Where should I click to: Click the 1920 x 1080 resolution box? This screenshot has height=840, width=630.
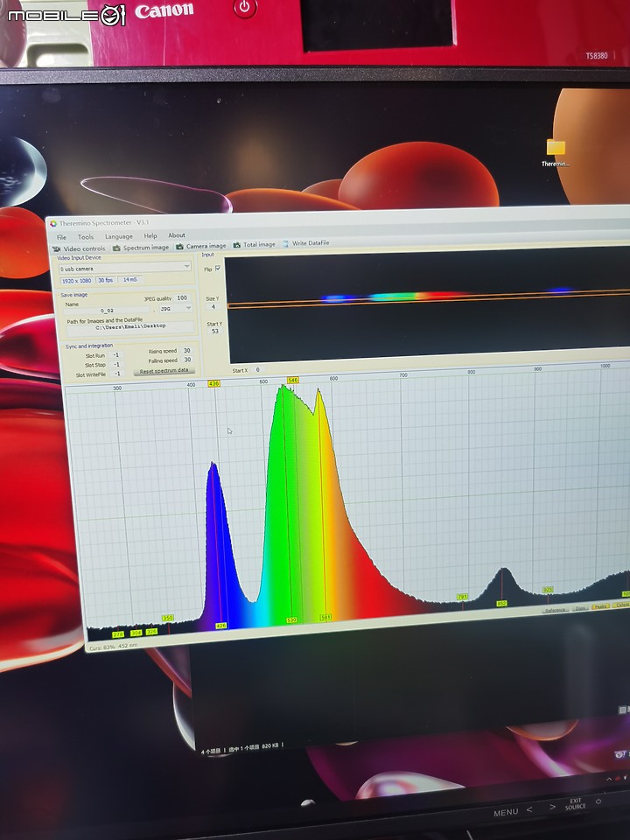coord(77,281)
